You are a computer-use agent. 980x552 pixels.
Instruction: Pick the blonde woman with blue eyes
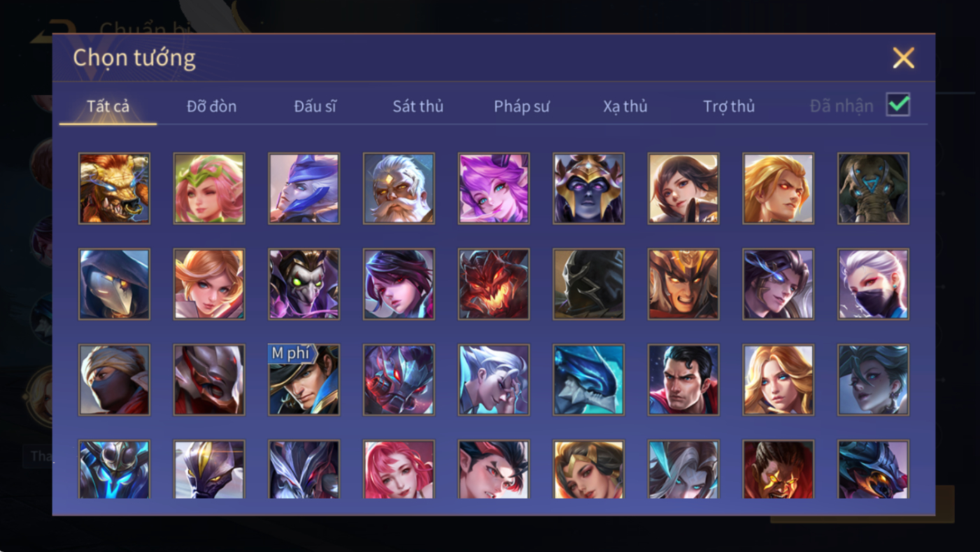778,380
